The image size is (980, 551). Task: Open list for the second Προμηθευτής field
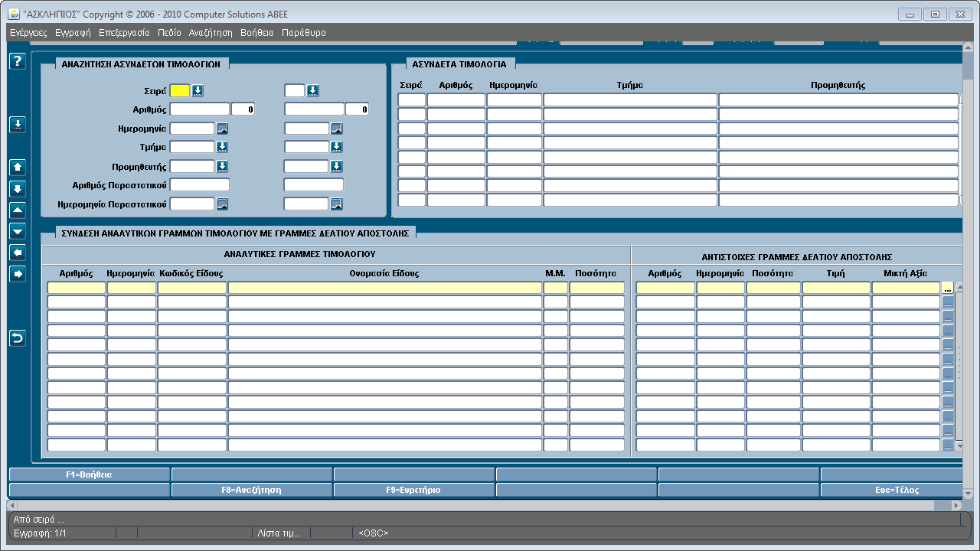tap(337, 166)
